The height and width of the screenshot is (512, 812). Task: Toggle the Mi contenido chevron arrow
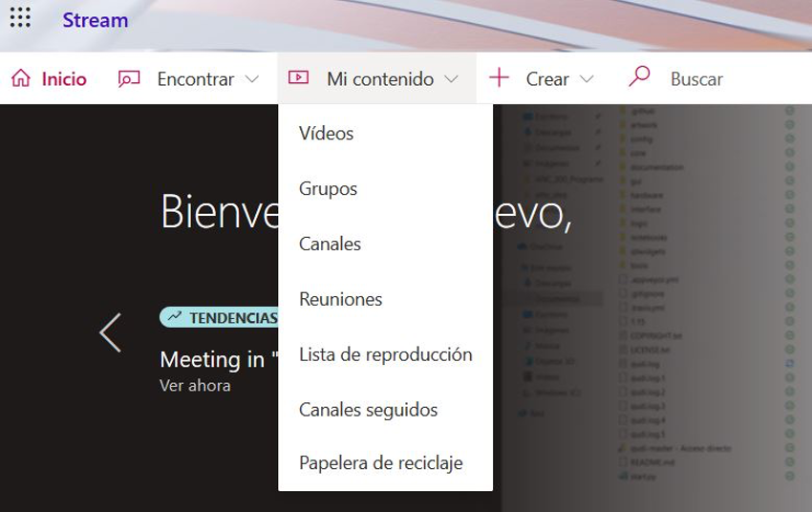pos(452,79)
